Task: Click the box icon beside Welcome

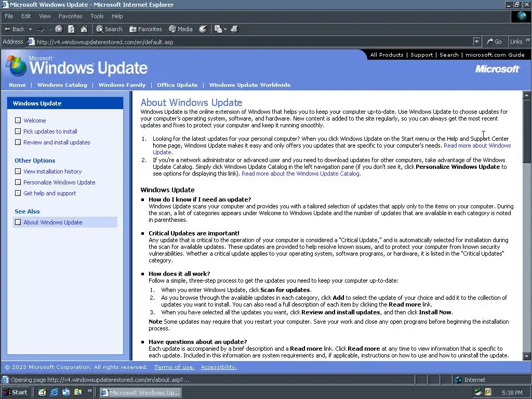Action: click(18, 121)
